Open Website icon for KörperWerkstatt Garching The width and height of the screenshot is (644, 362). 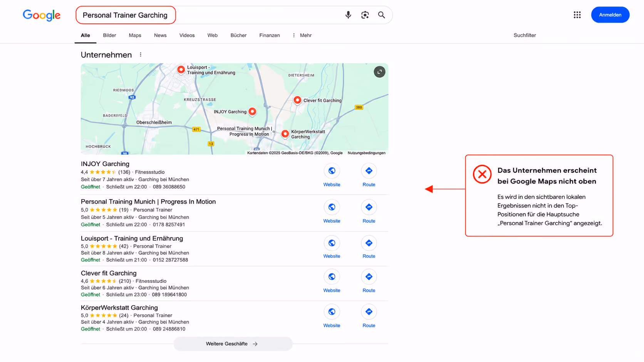[332, 312]
